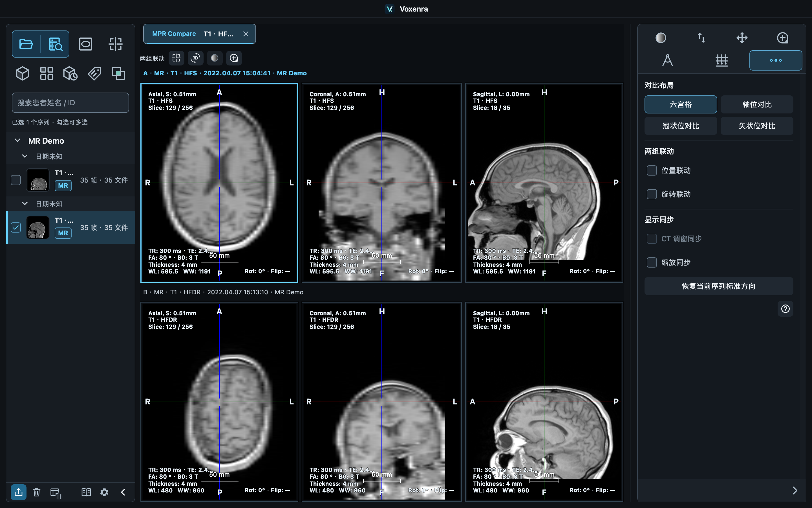Image resolution: width=812 pixels, height=508 pixels.
Task: Click the window/level contrast icon in toolbar
Action: click(x=215, y=58)
